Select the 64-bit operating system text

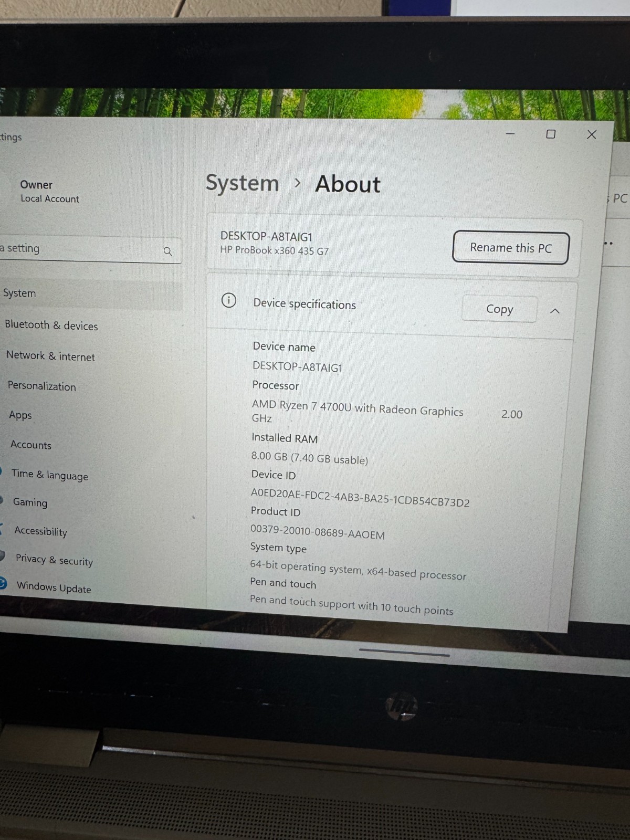pos(358,570)
